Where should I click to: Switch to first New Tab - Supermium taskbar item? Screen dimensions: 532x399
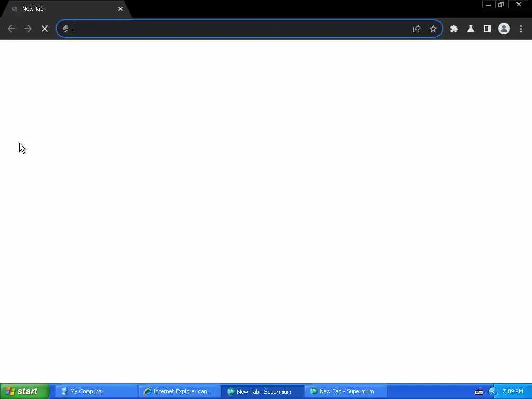tap(262, 392)
